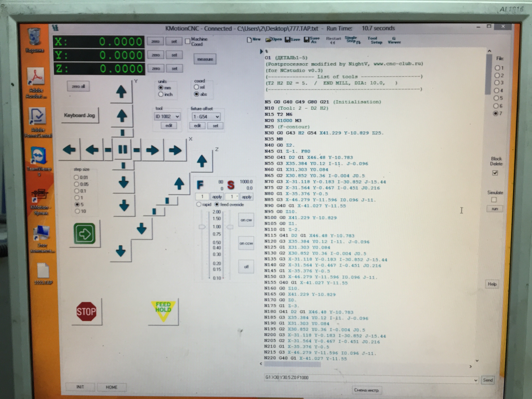Select step size 10 radio button
The height and width of the screenshot is (399, 532).
77,211
